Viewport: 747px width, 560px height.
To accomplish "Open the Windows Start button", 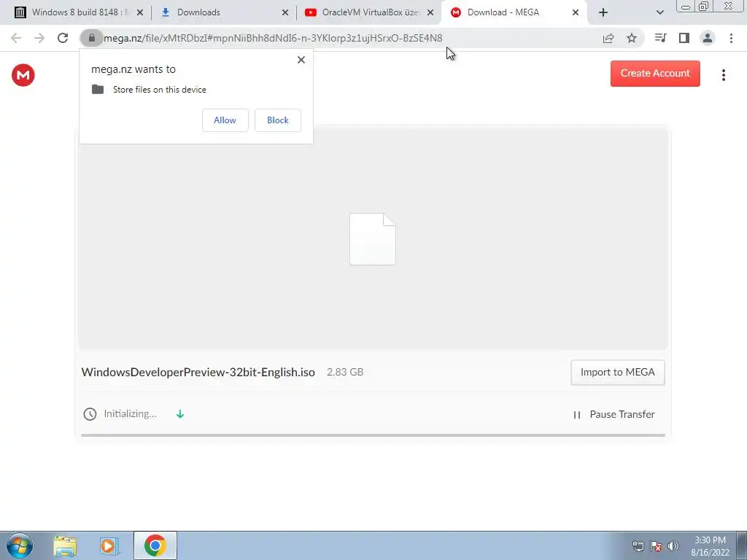I will [20, 545].
